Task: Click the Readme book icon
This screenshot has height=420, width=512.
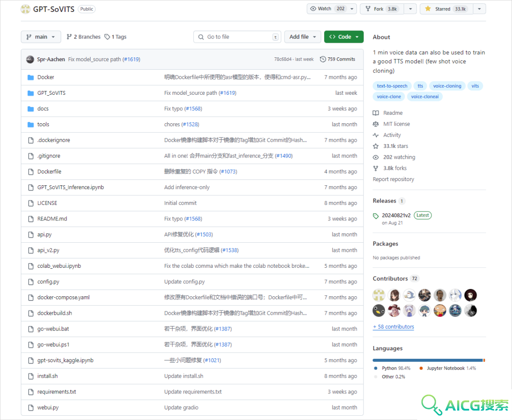Action: click(376, 113)
